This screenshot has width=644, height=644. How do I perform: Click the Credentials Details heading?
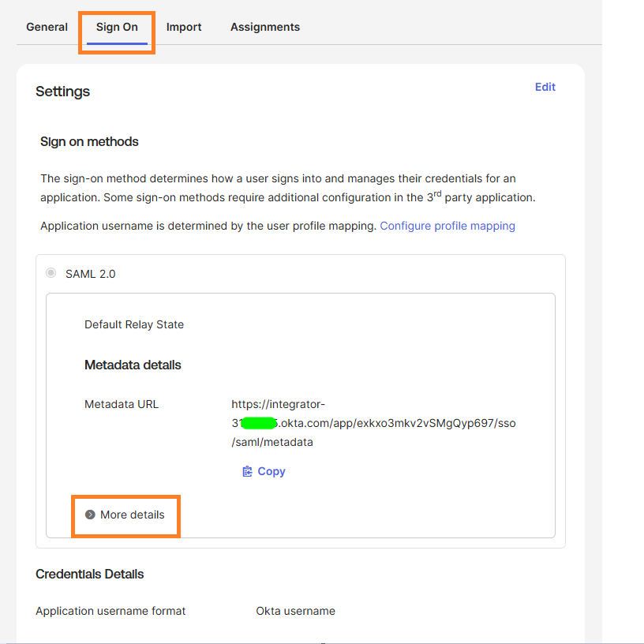(90, 574)
